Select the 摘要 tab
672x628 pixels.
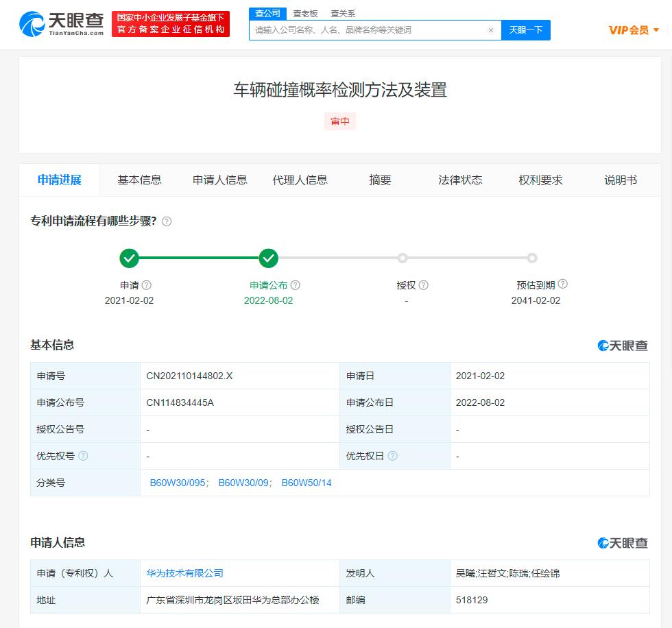(380, 180)
